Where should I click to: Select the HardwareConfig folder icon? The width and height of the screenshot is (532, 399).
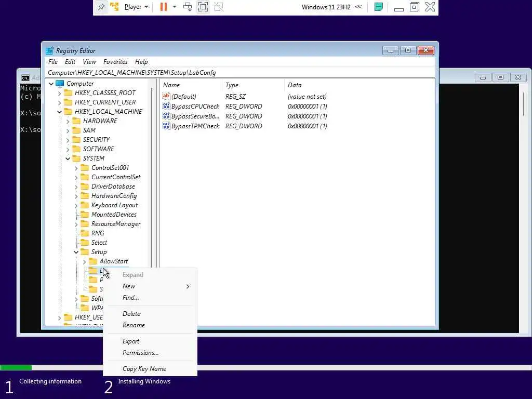(x=85, y=196)
